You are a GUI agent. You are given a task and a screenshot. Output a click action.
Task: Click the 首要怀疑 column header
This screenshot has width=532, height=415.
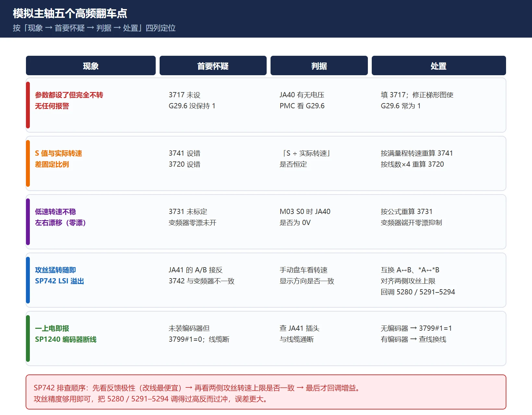point(213,66)
